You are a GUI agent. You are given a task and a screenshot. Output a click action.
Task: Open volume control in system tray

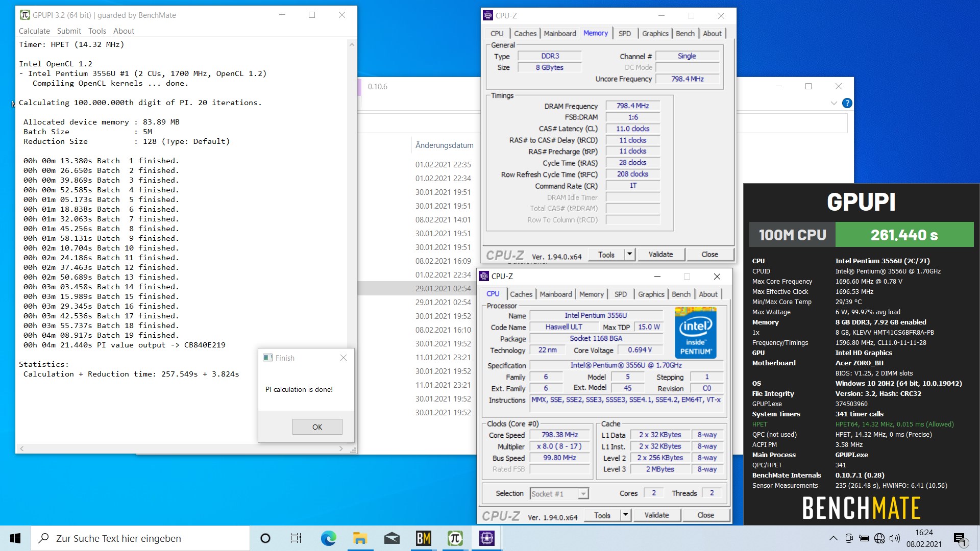click(x=894, y=538)
